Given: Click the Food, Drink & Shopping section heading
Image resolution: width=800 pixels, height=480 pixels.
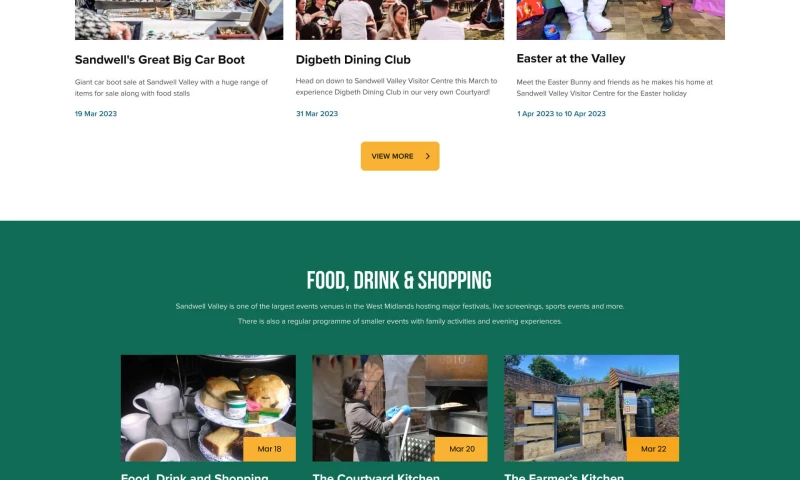Looking at the screenshot, I should coord(399,281).
